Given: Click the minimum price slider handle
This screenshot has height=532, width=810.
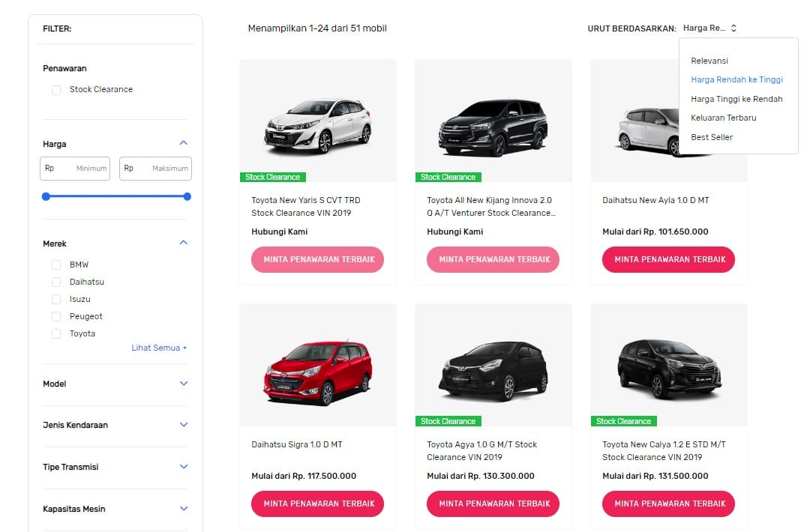Looking at the screenshot, I should [x=46, y=196].
